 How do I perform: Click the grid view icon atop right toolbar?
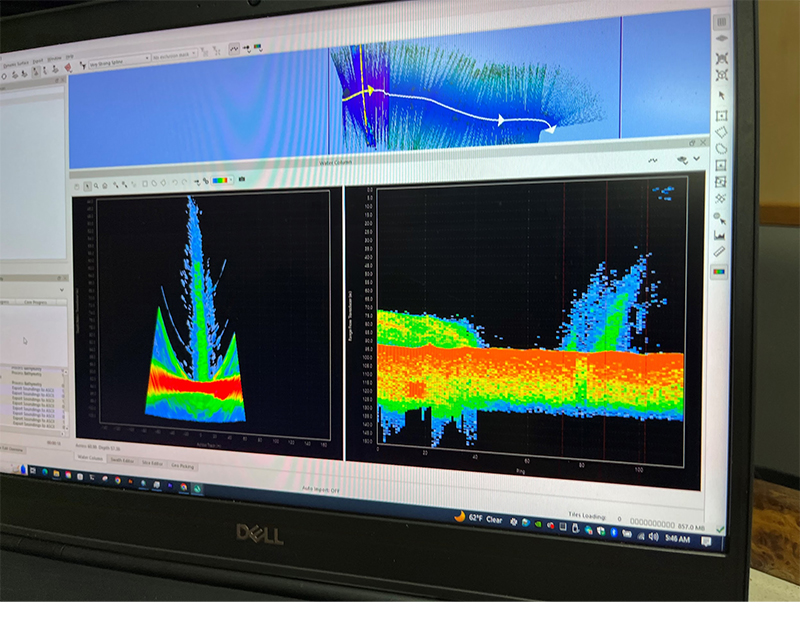721,21
